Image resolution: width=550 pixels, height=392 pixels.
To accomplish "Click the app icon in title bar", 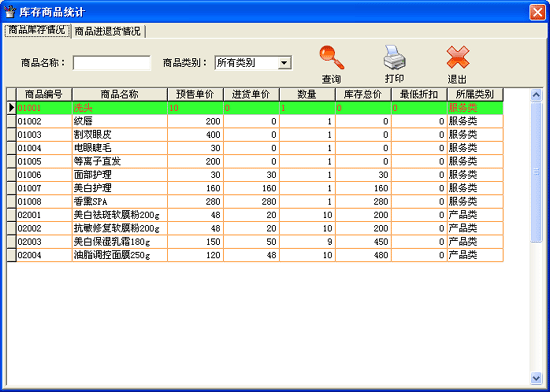I will (x=10, y=12).
